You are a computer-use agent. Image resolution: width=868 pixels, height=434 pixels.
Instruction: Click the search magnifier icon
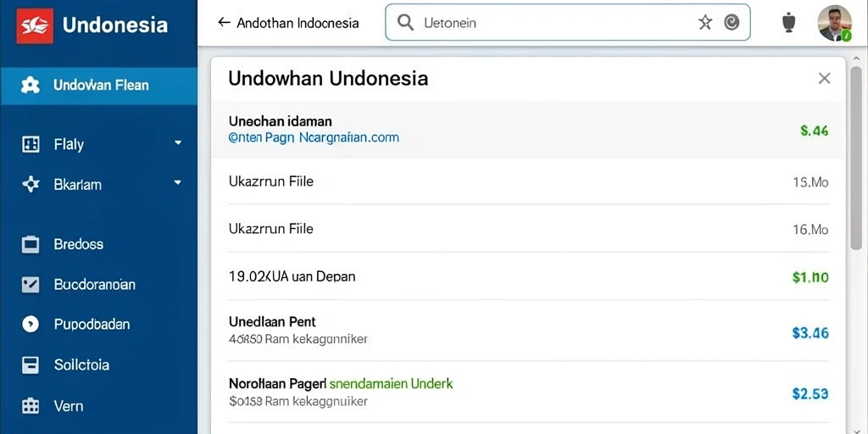pos(406,23)
